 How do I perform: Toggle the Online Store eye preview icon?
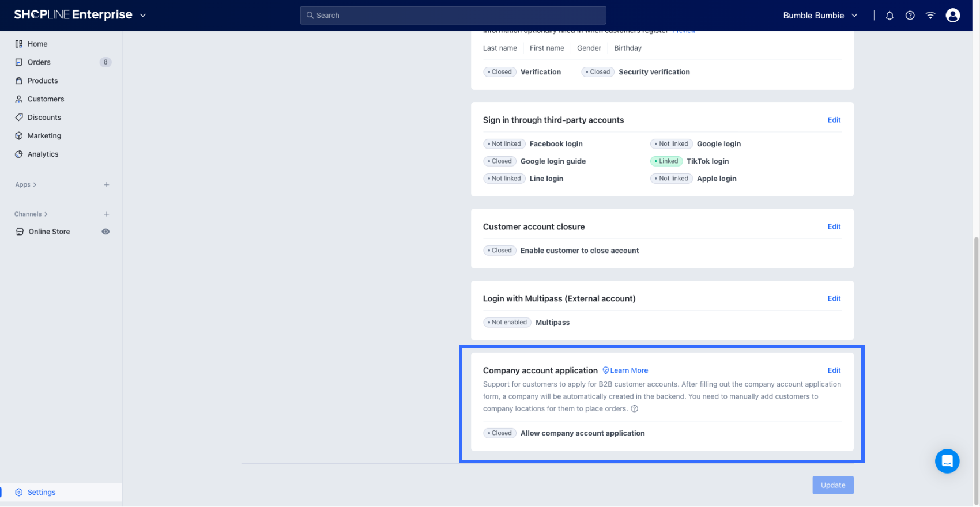point(105,232)
